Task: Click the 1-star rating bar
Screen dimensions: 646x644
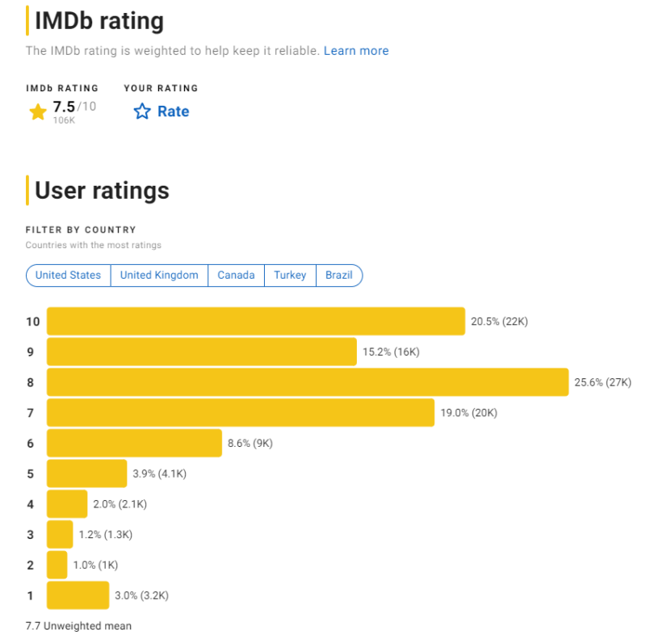Action: 78,596
